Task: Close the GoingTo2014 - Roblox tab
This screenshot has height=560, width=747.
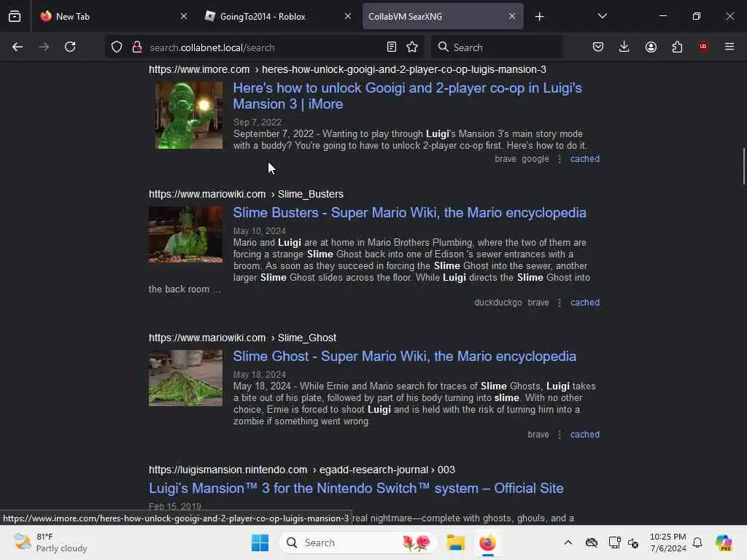Action: pos(348,16)
